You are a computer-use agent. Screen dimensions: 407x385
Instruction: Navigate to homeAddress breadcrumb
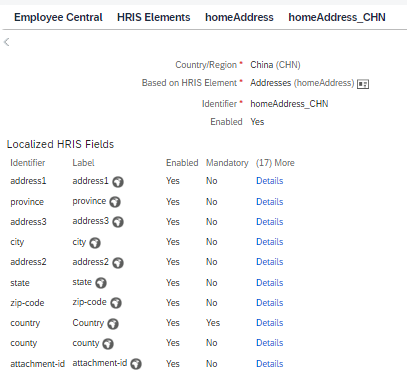click(239, 17)
